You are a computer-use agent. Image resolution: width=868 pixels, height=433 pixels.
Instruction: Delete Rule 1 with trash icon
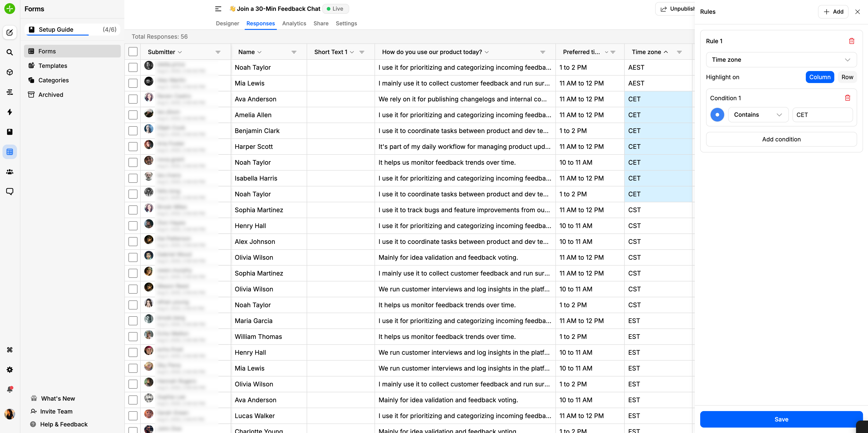pos(851,41)
